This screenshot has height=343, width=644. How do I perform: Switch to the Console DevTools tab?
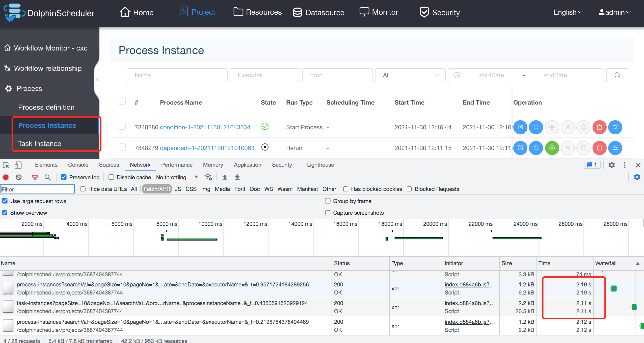78,165
